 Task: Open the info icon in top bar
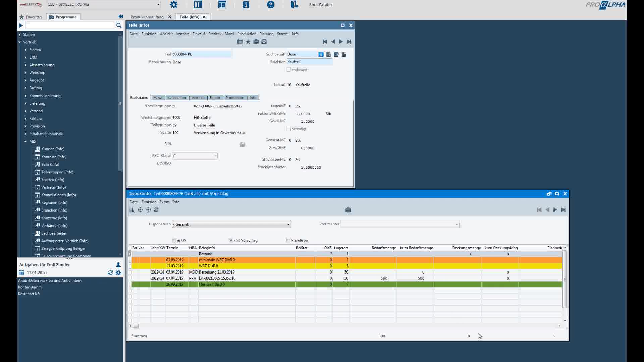(246, 5)
